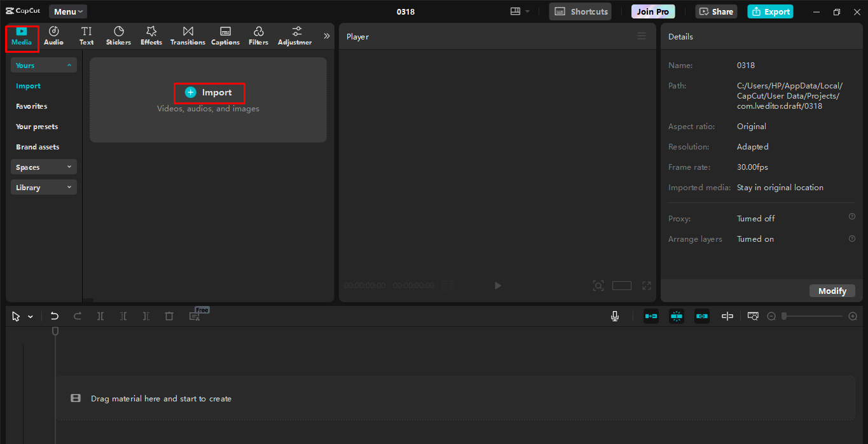The width and height of the screenshot is (868, 444).
Task: Click the Undo icon
Action: [x=55, y=316]
